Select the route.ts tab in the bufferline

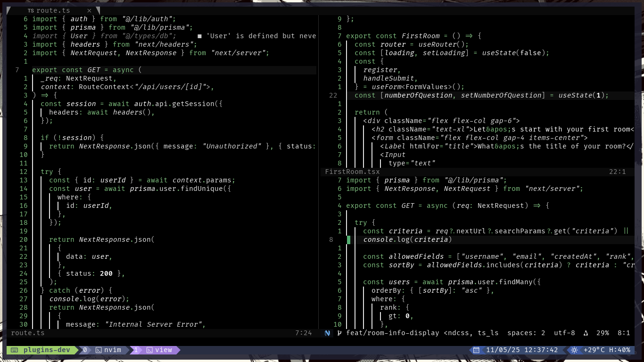pos(52,10)
